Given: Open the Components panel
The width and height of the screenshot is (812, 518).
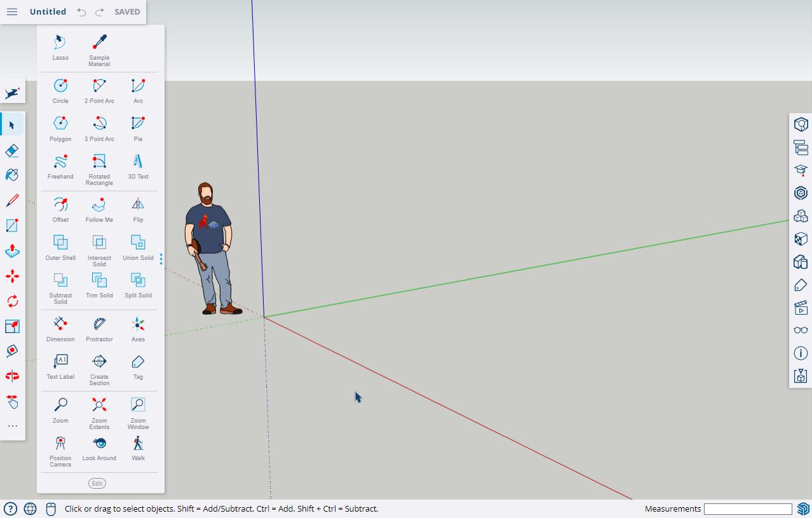Looking at the screenshot, I should (x=801, y=215).
